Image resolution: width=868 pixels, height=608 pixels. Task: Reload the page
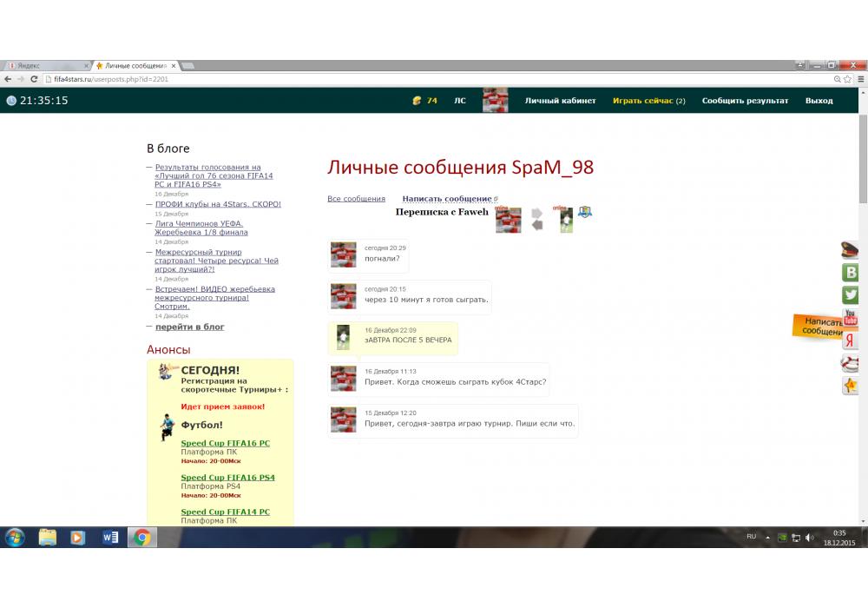(x=34, y=79)
